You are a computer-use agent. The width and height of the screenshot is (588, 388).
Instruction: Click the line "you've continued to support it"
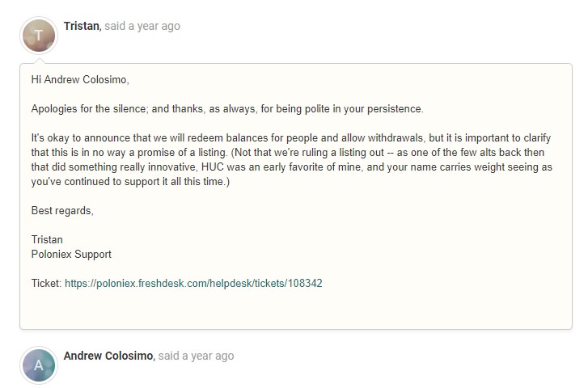(130, 181)
